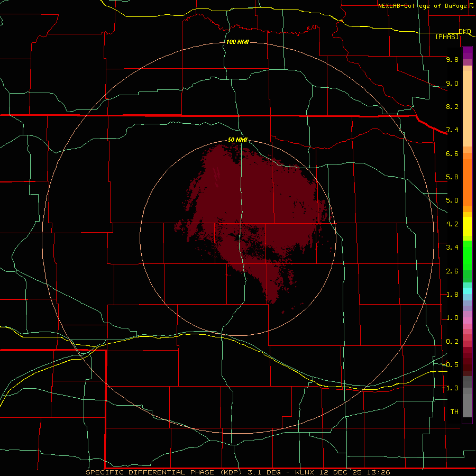The image size is (476, 476).
Task: Pick the deep orange segment of the color bar
Action: coord(467,183)
